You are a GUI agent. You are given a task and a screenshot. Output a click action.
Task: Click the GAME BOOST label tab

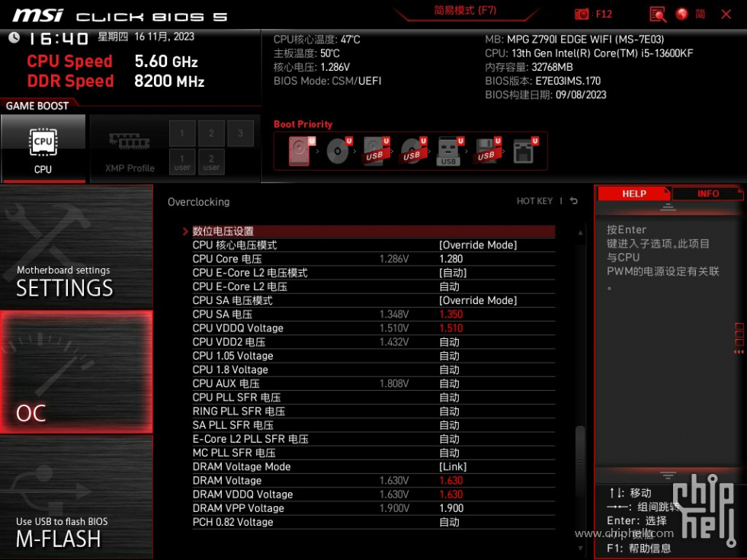pyautogui.click(x=37, y=106)
